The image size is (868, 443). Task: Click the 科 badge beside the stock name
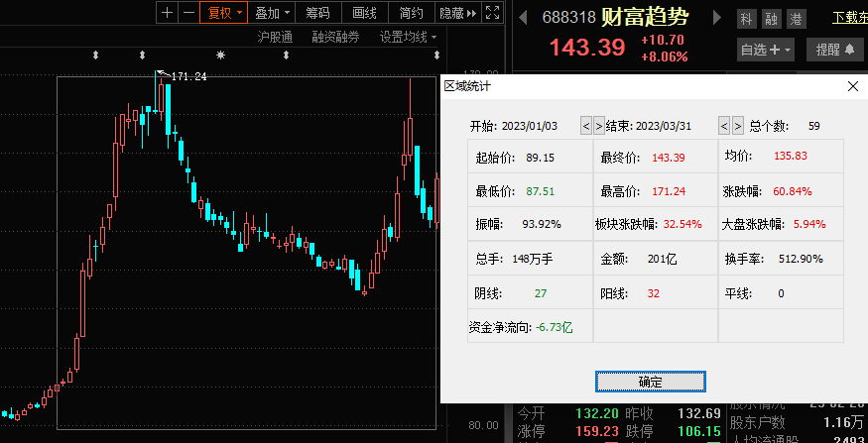[x=746, y=19]
